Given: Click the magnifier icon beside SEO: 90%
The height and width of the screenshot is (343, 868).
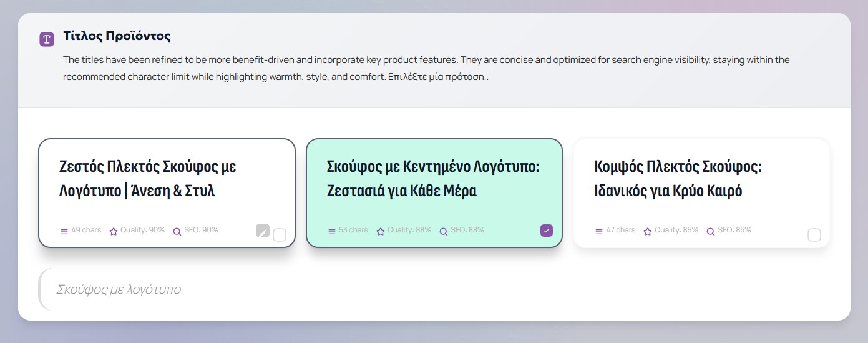Looking at the screenshot, I should [177, 231].
